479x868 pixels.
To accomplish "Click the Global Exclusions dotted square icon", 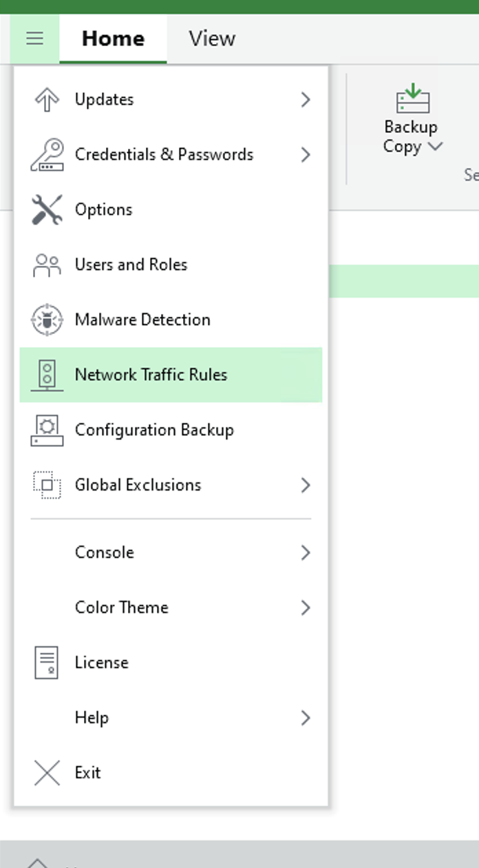I will click(x=47, y=485).
